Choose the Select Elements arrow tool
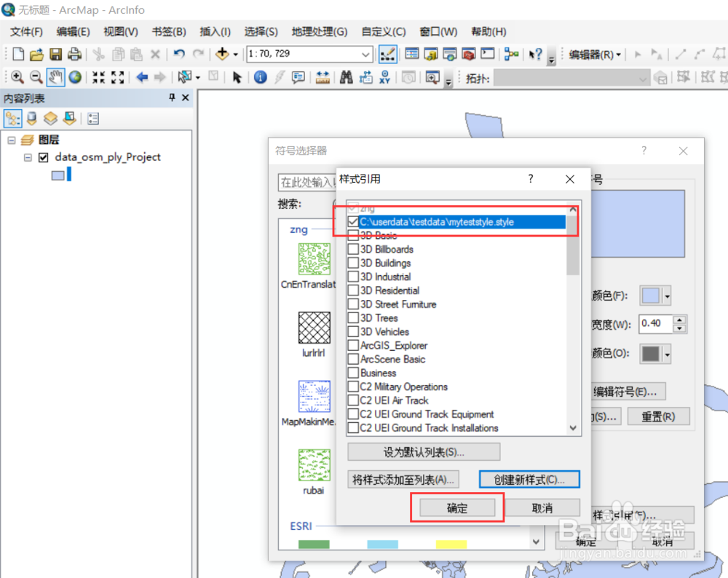Screen dimensions: 728x578 [237, 77]
